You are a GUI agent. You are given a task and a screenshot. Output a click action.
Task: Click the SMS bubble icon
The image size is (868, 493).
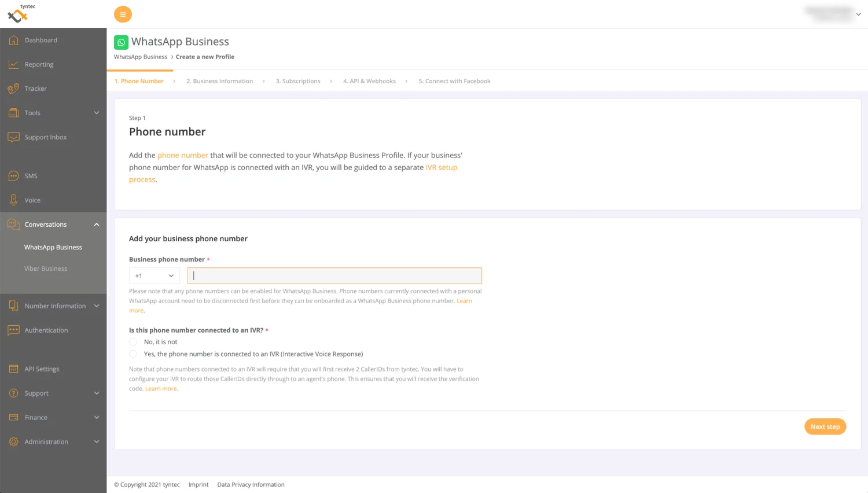point(13,176)
